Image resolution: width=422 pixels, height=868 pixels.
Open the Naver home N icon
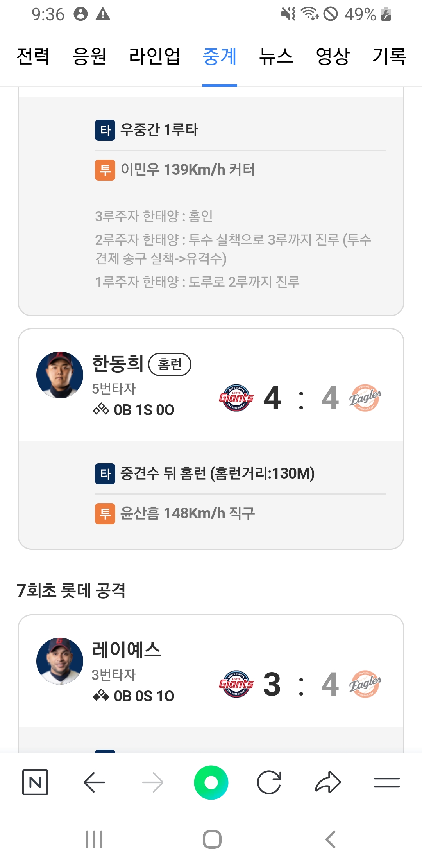35,782
